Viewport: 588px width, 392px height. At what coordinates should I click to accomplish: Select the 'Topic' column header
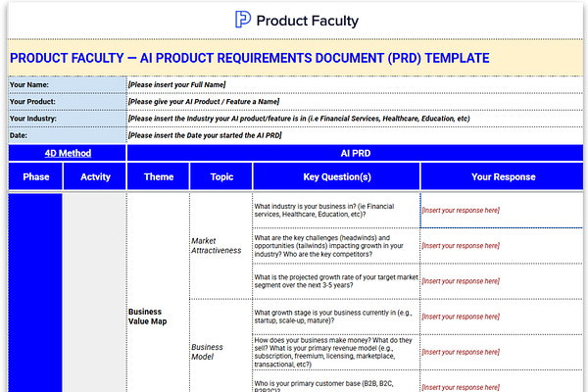pyautogui.click(x=221, y=176)
